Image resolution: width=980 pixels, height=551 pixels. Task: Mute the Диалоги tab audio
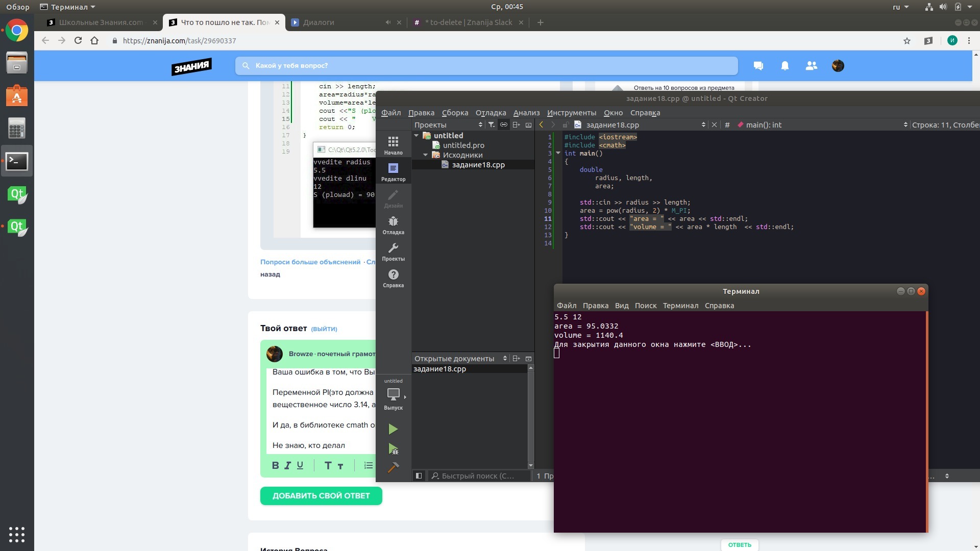(388, 22)
